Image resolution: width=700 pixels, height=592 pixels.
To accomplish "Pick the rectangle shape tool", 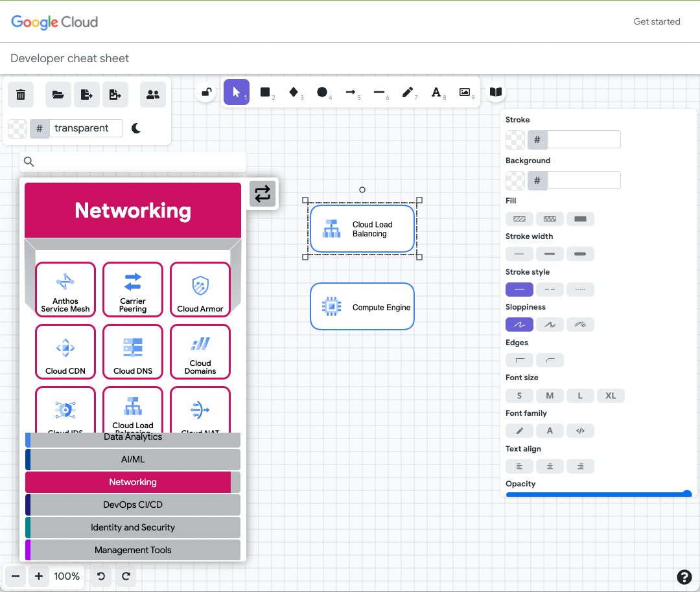I will coord(265,93).
